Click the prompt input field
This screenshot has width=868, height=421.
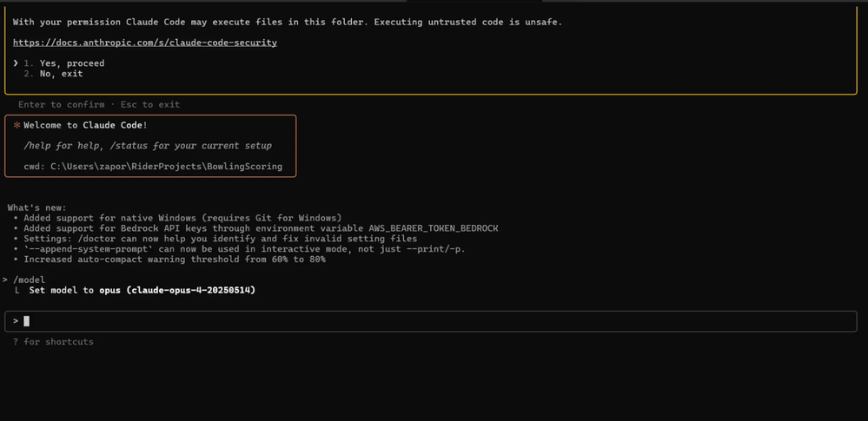pos(431,321)
